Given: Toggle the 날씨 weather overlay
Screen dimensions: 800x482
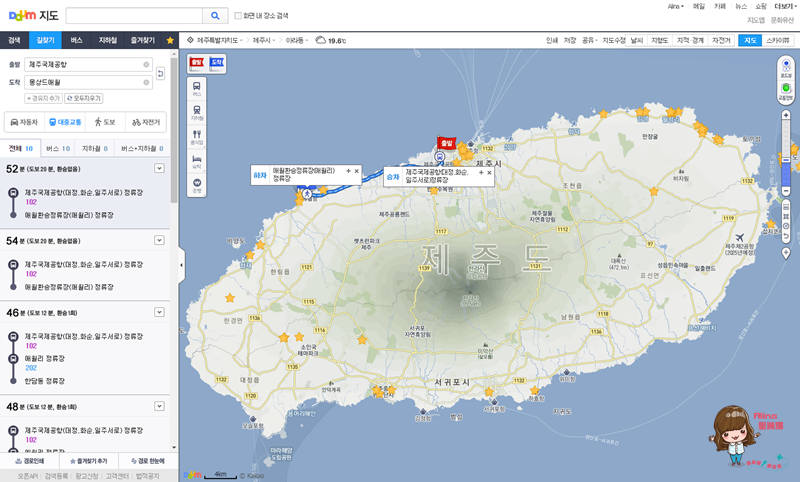Looking at the screenshot, I should coord(637,40).
